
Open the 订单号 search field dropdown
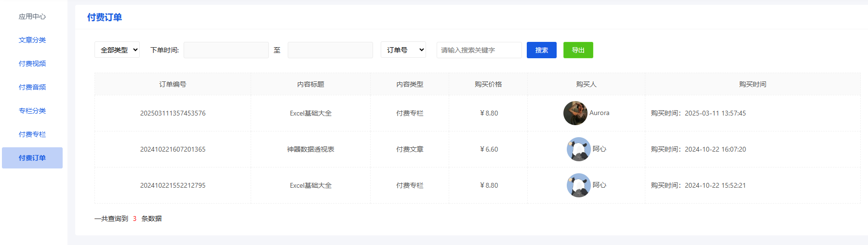(x=403, y=50)
